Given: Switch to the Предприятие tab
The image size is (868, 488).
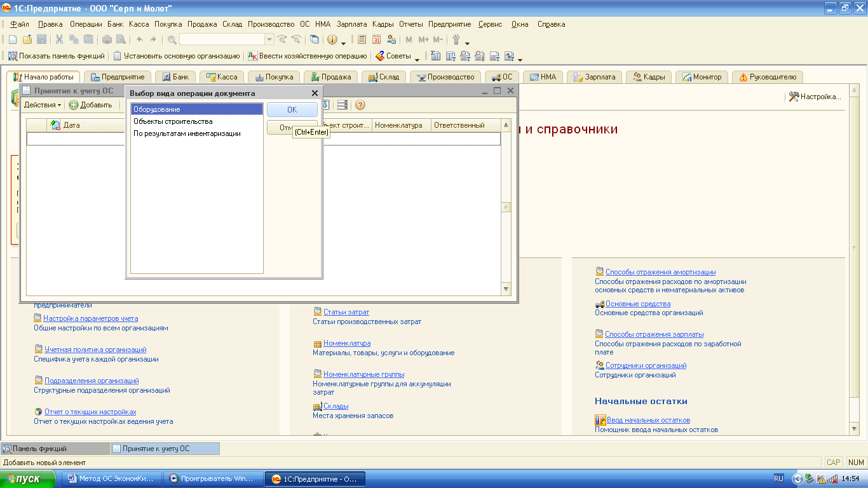Looking at the screenshot, I should click(118, 77).
